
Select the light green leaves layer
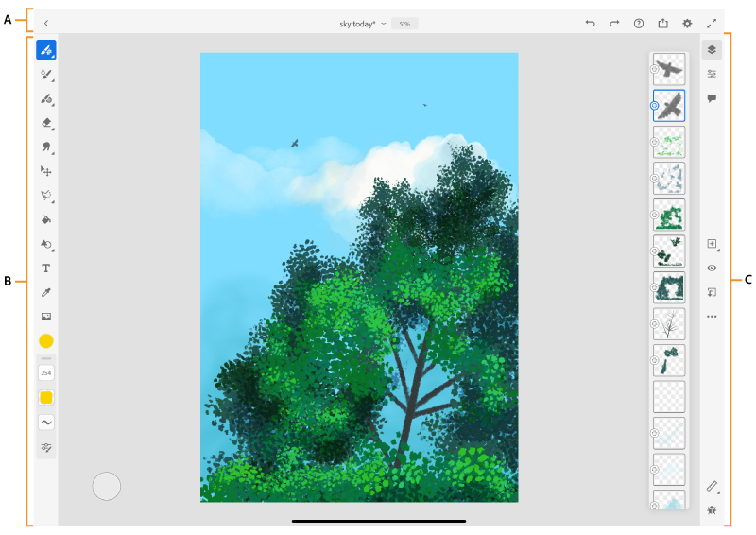click(x=669, y=142)
